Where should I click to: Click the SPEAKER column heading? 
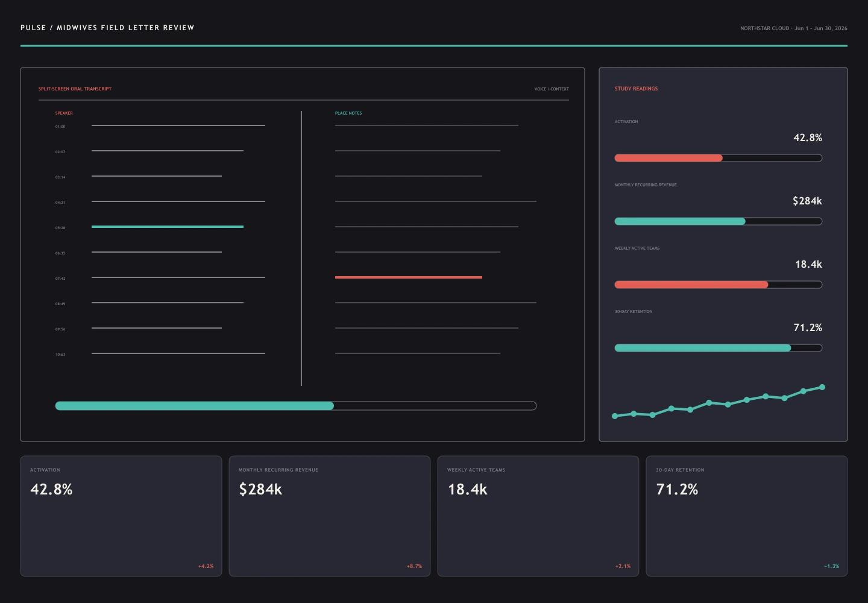(64, 113)
